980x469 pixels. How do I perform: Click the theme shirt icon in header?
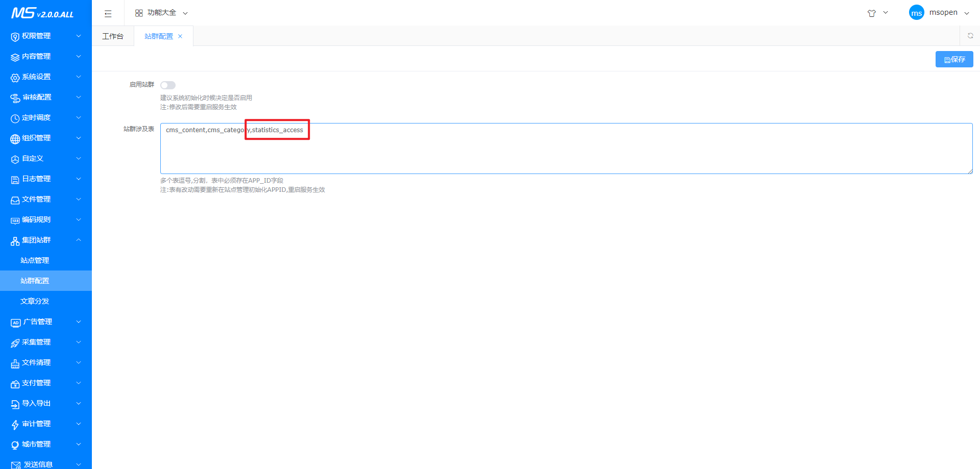tap(871, 13)
